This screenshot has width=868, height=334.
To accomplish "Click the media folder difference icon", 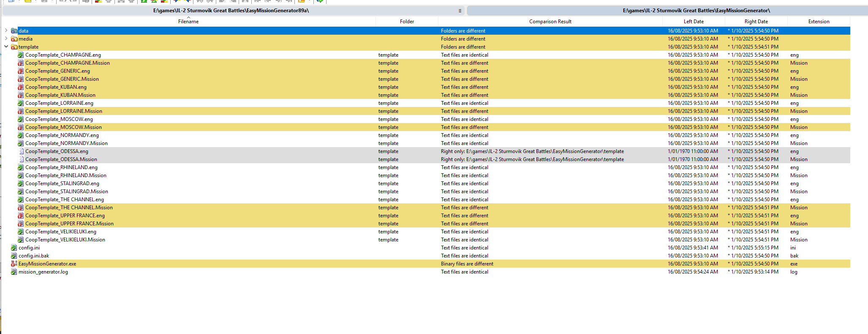I will pyautogui.click(x=14, y=39).
